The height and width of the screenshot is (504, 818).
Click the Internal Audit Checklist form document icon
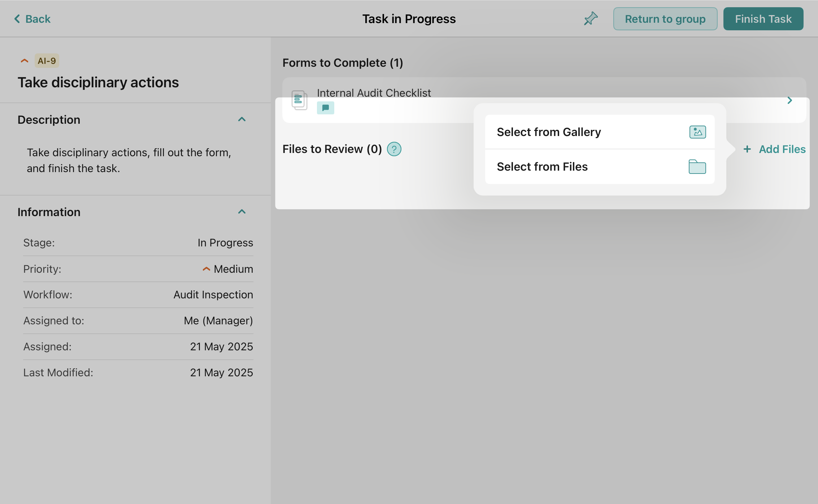[x=299, y=100]
